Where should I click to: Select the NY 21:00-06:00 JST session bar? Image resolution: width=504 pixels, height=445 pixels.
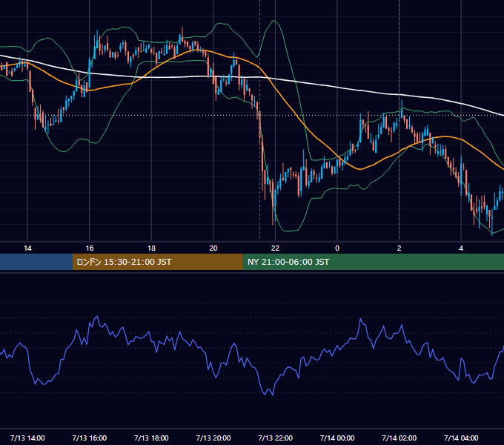tap(373, 262)
